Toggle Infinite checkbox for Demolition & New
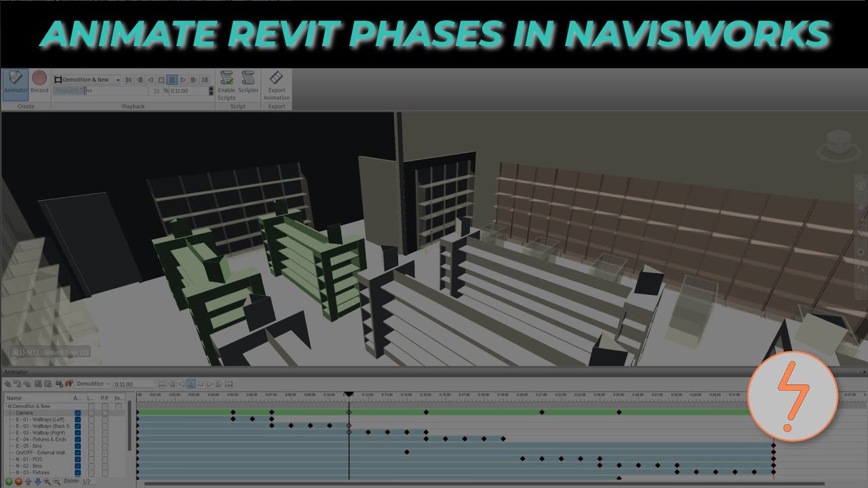 point(119,406)
